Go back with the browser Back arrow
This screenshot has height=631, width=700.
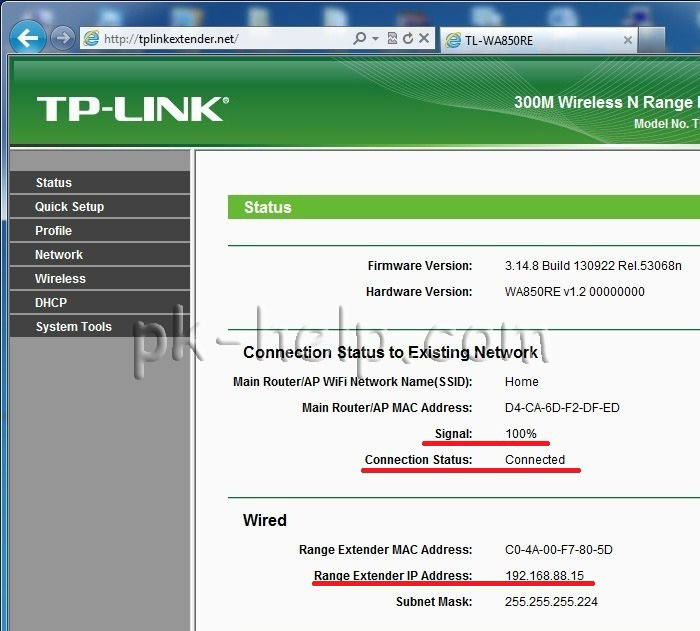click(28, 38)
